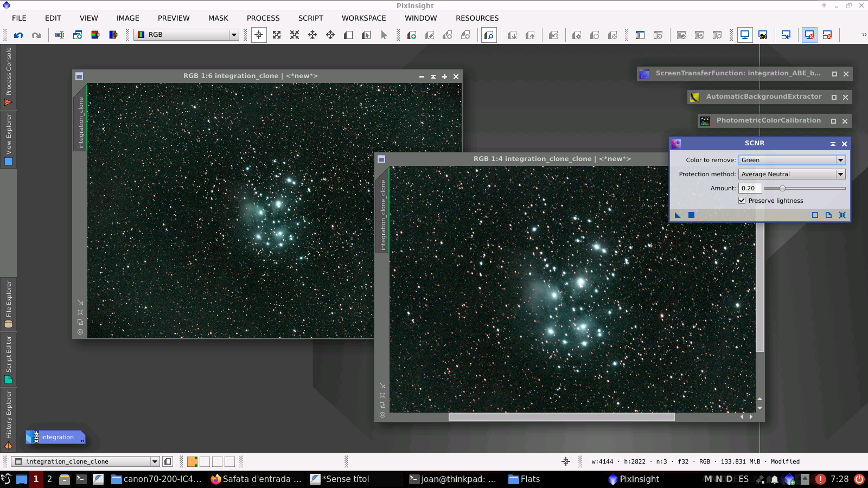Screen dimensions: 868x488
Task: Open the RGB channel selector dropdown
Action: [x=233, y=35]
